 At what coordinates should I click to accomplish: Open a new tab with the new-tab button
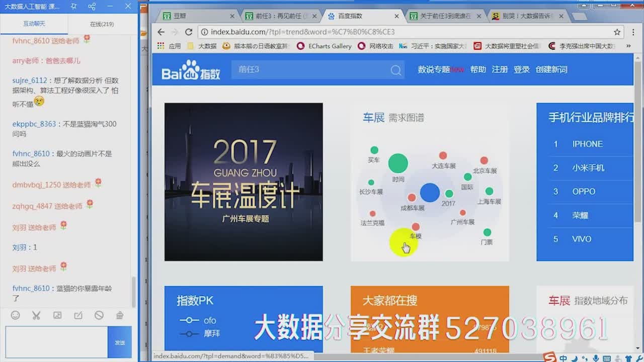[579, 16]
